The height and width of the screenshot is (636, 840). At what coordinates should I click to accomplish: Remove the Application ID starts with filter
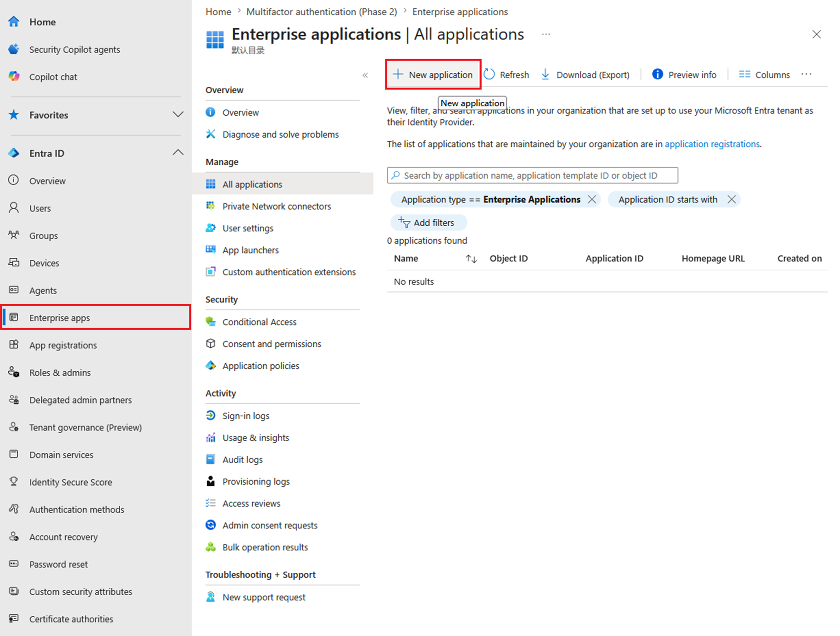[731, 199]
